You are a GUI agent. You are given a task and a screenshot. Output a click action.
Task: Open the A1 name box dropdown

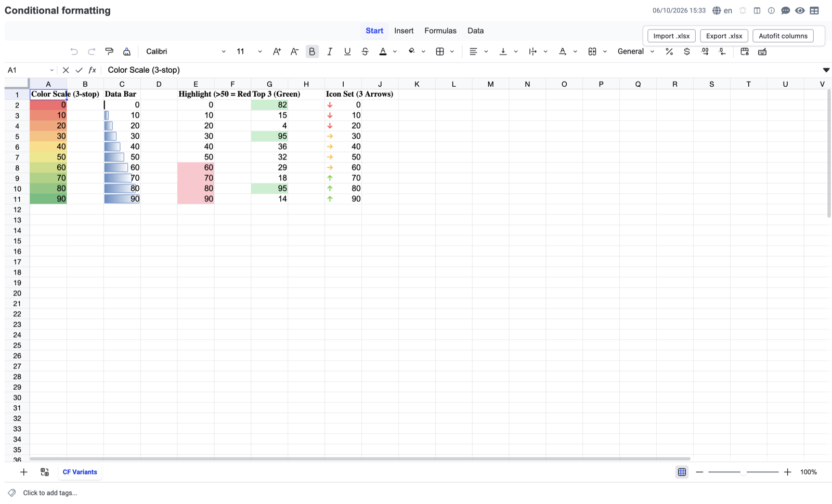(51, 70)
